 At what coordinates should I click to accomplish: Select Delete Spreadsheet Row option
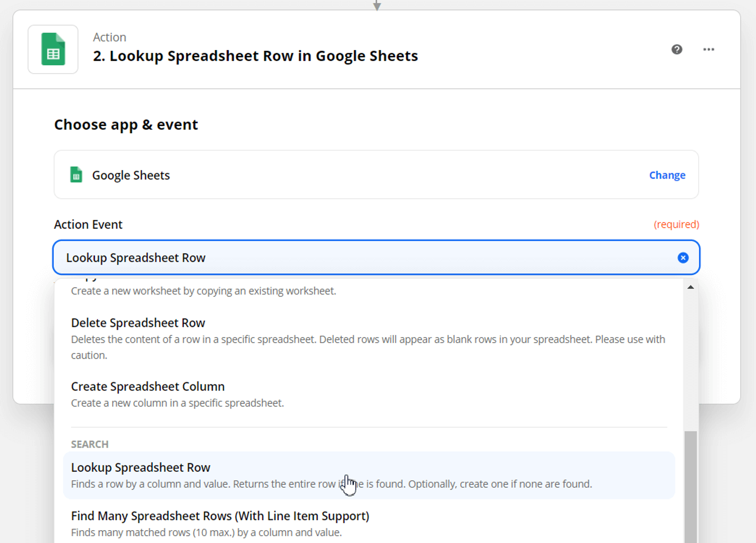point(369,338)
